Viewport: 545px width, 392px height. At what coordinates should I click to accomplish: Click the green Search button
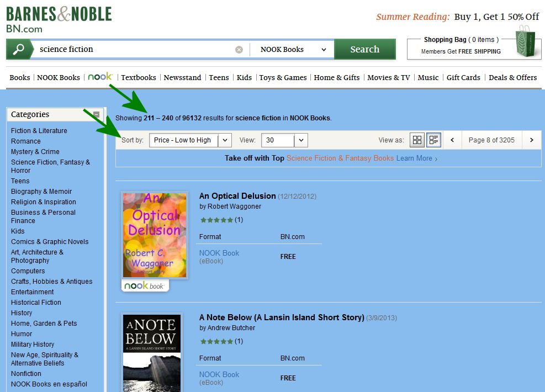(x=364, y=49)
